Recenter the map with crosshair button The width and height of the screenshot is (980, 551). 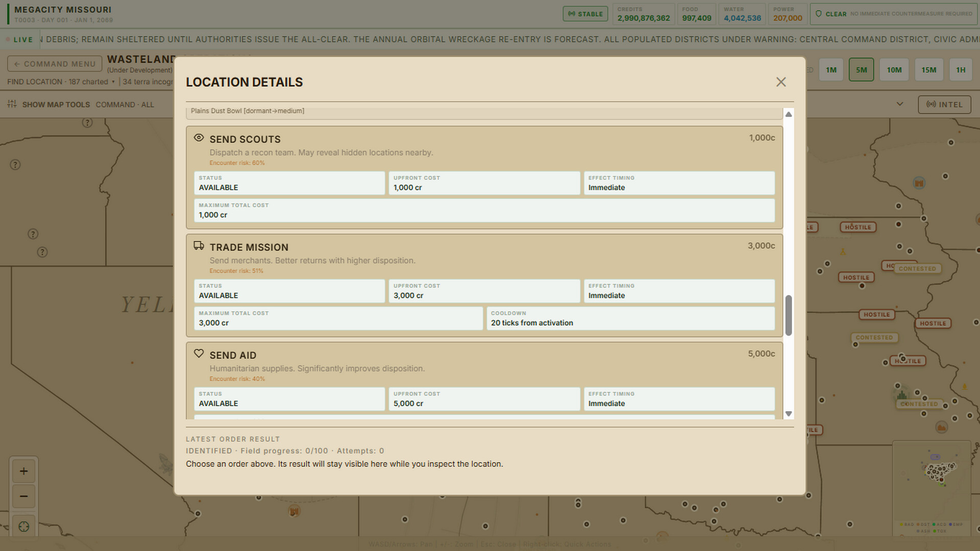point(23,527)
